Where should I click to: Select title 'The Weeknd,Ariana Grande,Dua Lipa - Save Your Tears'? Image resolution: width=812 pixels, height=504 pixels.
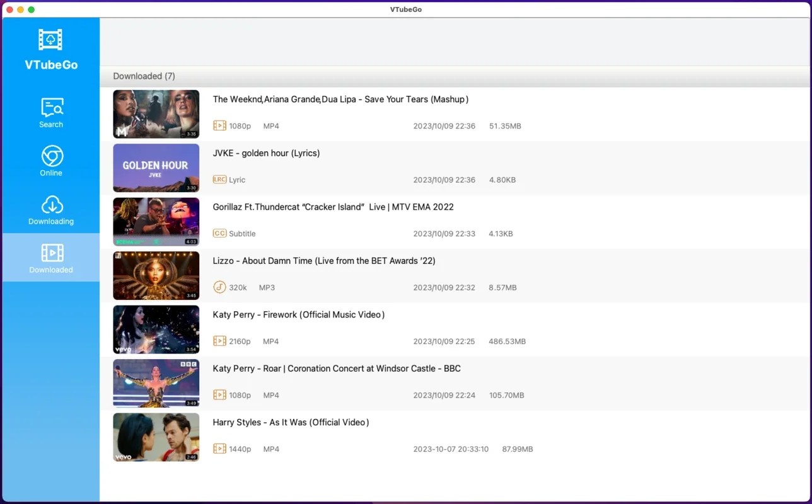(340, 100)
